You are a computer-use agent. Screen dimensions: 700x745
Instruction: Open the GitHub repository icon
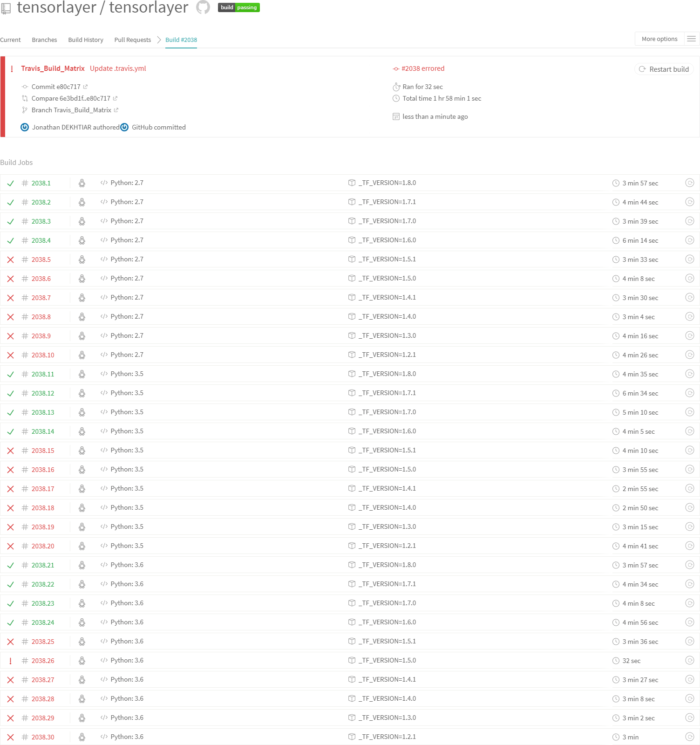[x=203, y=7]
